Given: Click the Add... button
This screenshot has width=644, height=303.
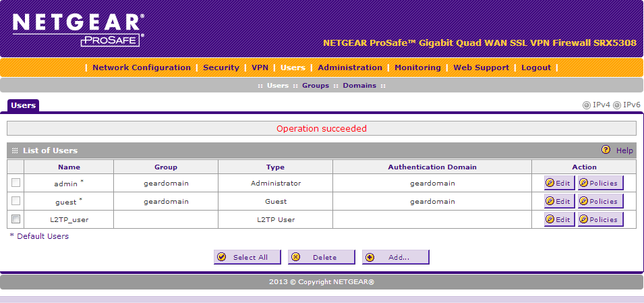Looking at the screenshot, I should click(396, 257).
